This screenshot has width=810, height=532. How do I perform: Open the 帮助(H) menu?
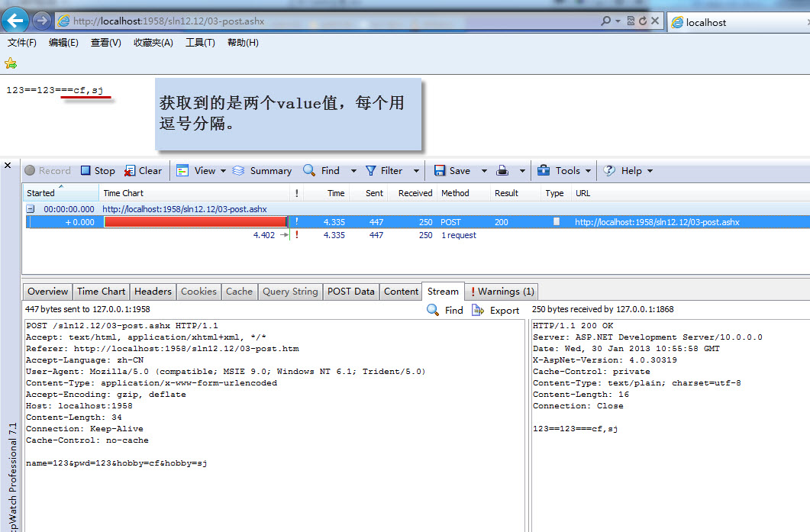(243, 42)
